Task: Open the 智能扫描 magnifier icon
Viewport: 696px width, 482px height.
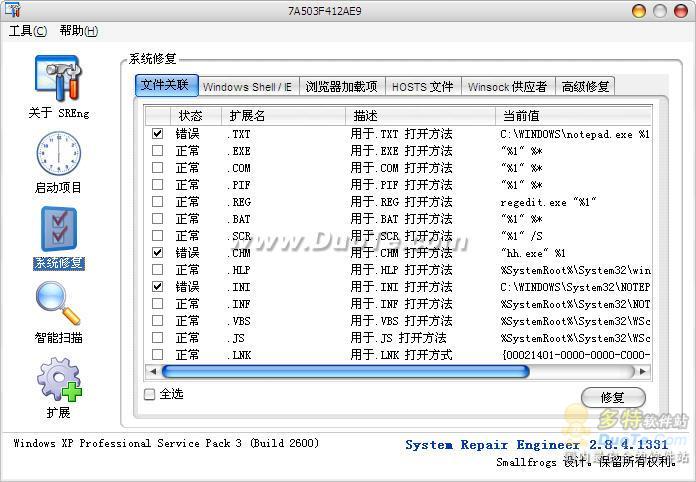Action: click(x=58, y=305)
